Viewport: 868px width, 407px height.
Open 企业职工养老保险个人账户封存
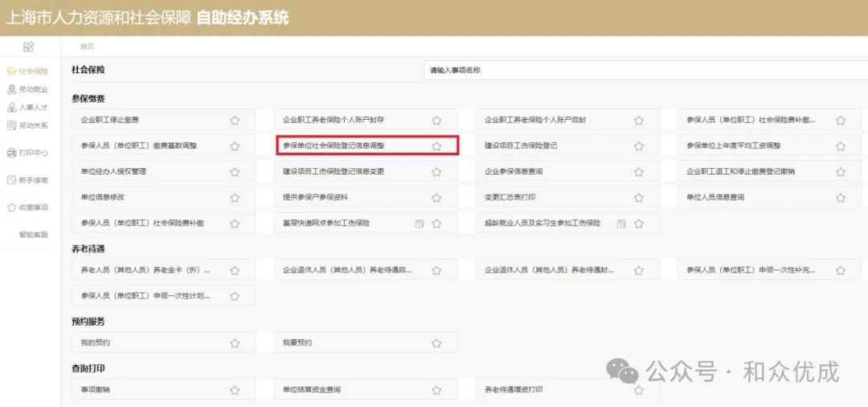pyautogui.click(x=366, y=120)
